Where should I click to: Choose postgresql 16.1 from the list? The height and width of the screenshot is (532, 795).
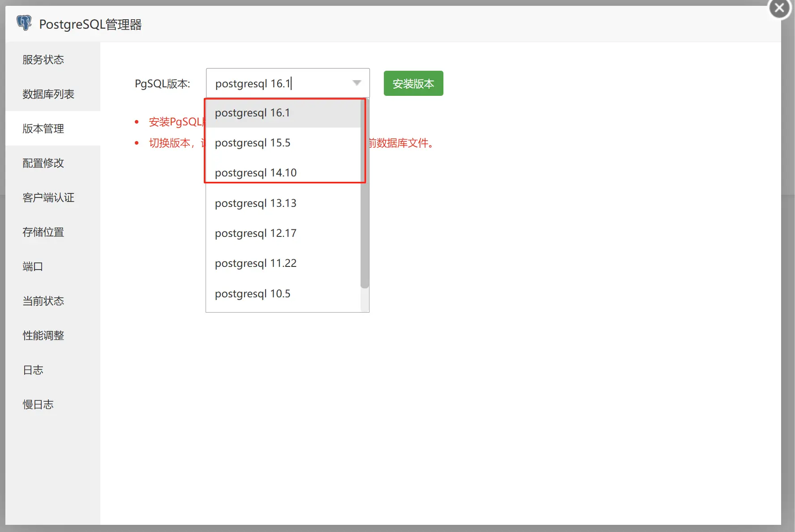[283, 113]
